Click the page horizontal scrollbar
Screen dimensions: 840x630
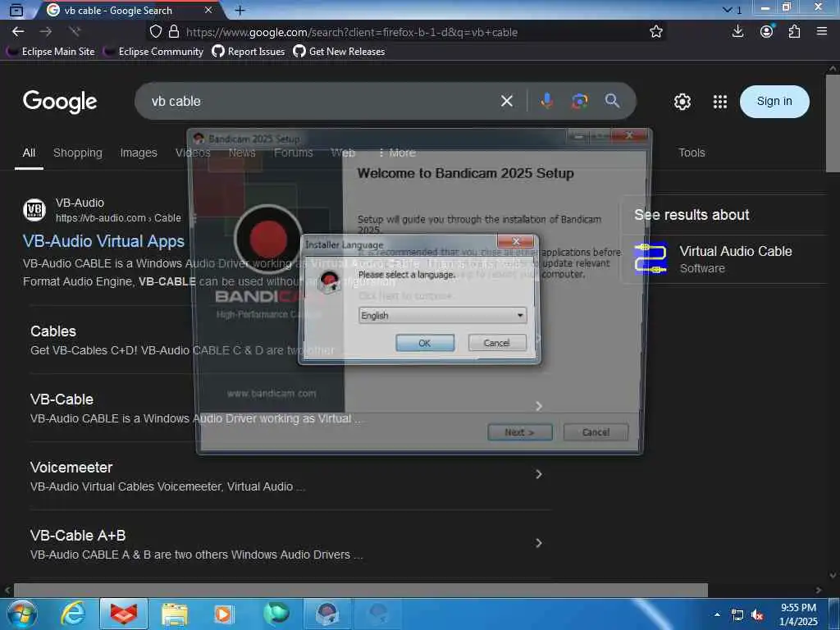click(361, 590)
